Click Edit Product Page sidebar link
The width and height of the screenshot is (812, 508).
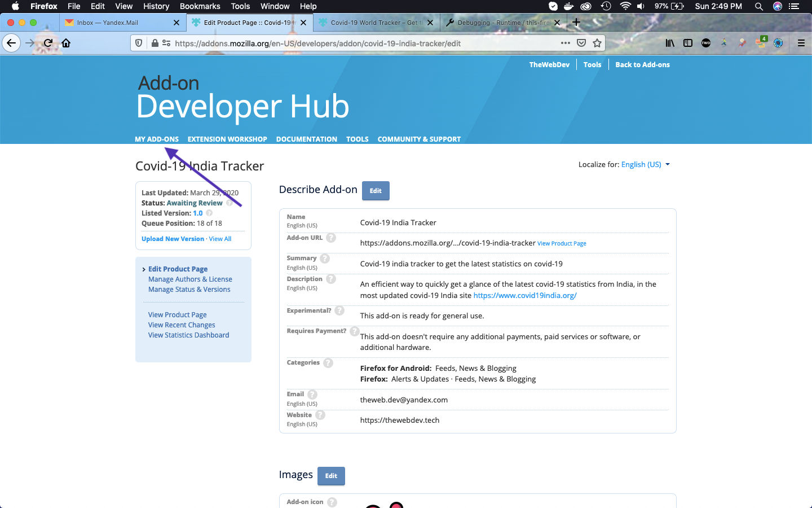click(178, 269)
